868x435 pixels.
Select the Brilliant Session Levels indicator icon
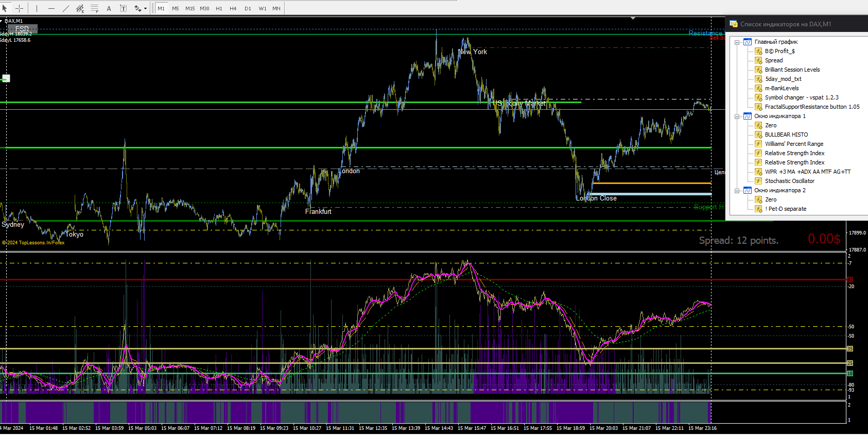(x=758, y=70)
